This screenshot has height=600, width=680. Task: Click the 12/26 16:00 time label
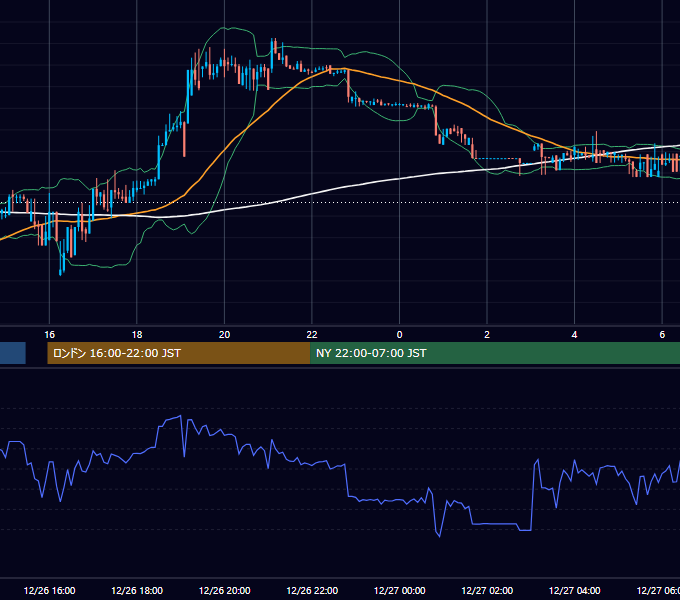(x=49, y=590)
